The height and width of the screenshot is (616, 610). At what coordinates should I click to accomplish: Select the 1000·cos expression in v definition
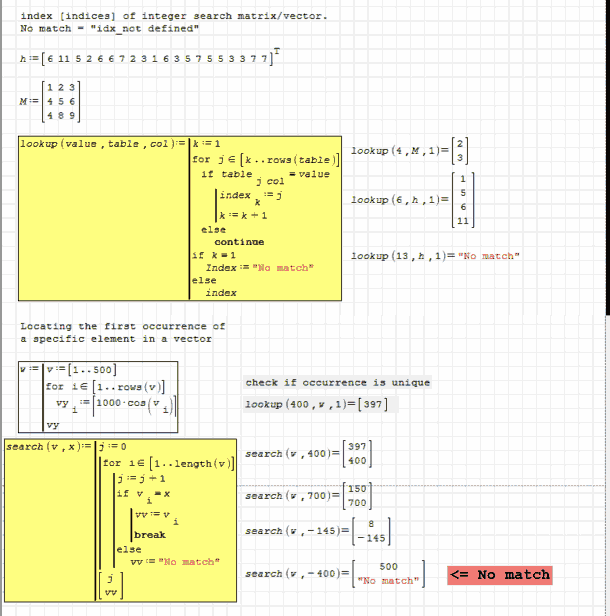tap(136, 406)
